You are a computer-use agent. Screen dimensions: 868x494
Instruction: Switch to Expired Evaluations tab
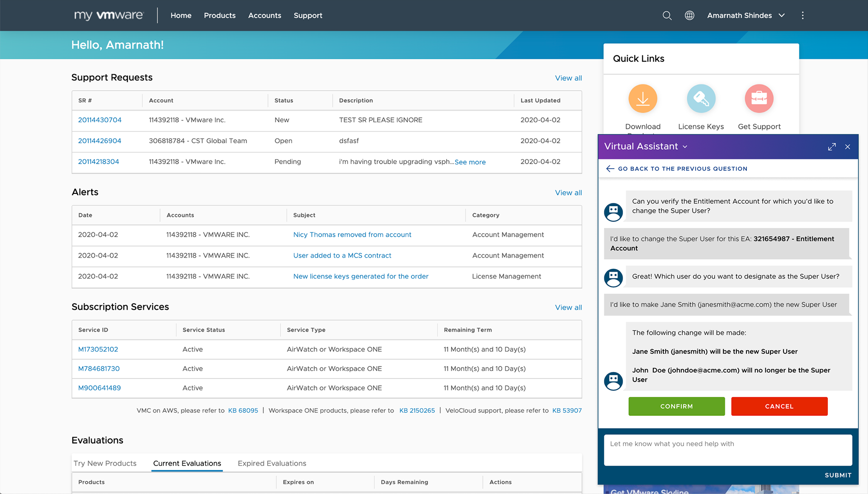pos(272,463)
